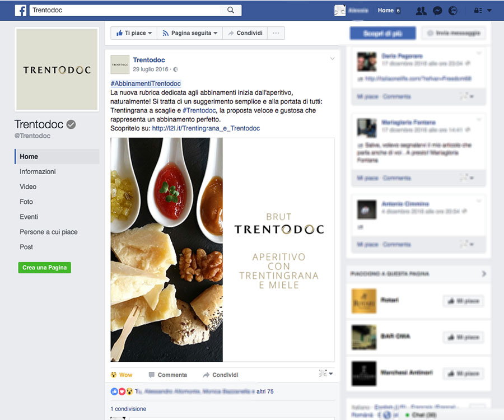The width and height of the screenshot is (504, 420).
Task: Click the Condividi button below the cover
Action: click(x=245, y=33)
